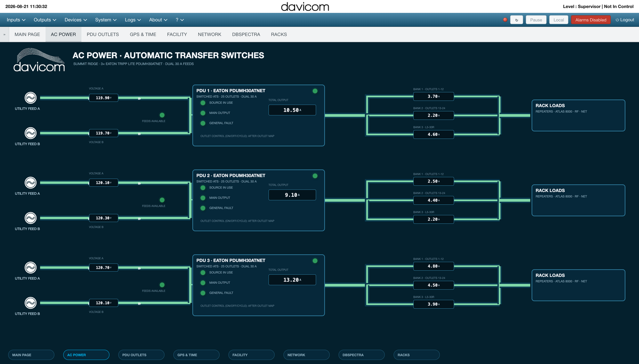Open the Inputs dropdown menu
Image resolution: width=639 pixels, height=364 pixels.
16,20
